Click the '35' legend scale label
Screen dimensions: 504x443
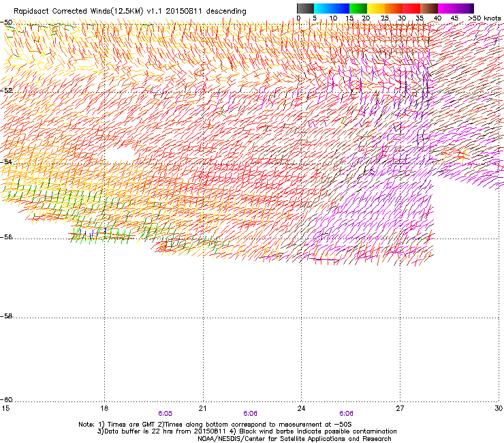coord(420,18)
